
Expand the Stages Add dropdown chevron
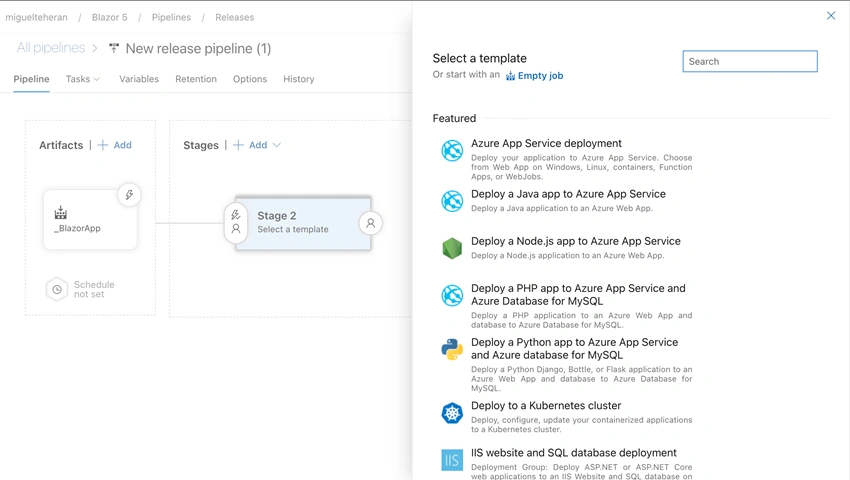(276, 145)
